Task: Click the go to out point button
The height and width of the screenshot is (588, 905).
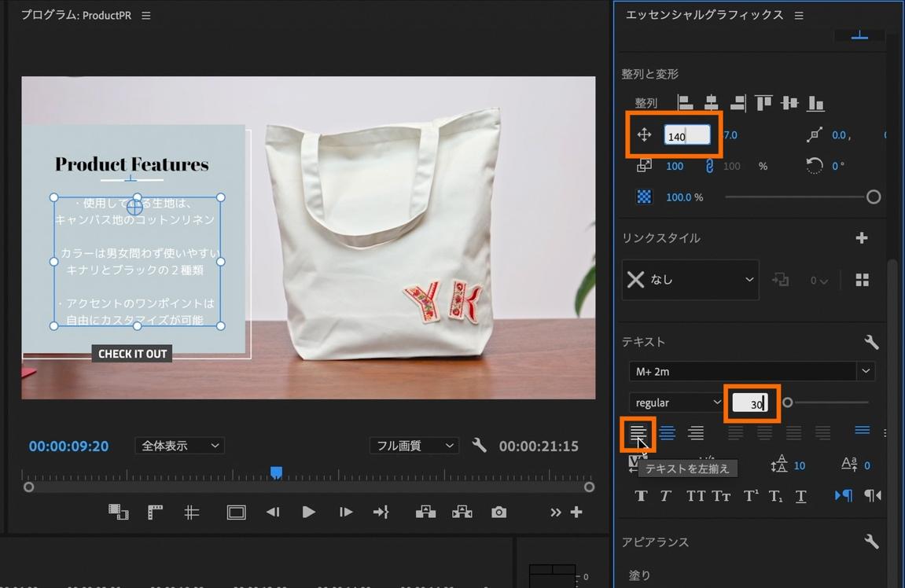Action: (381, 512)
